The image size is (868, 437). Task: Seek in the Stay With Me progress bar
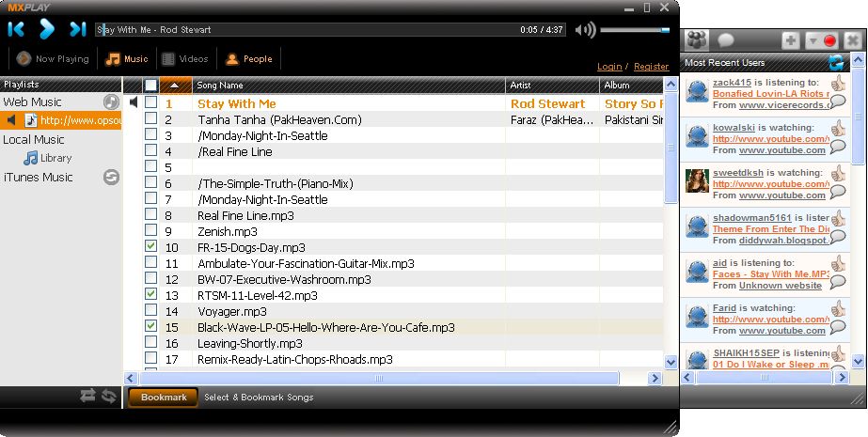(330, 30)
